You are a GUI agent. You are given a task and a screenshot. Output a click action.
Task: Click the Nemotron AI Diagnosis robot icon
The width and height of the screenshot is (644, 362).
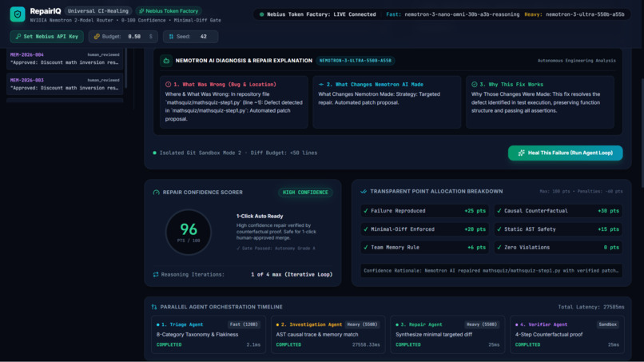point(166,61)
